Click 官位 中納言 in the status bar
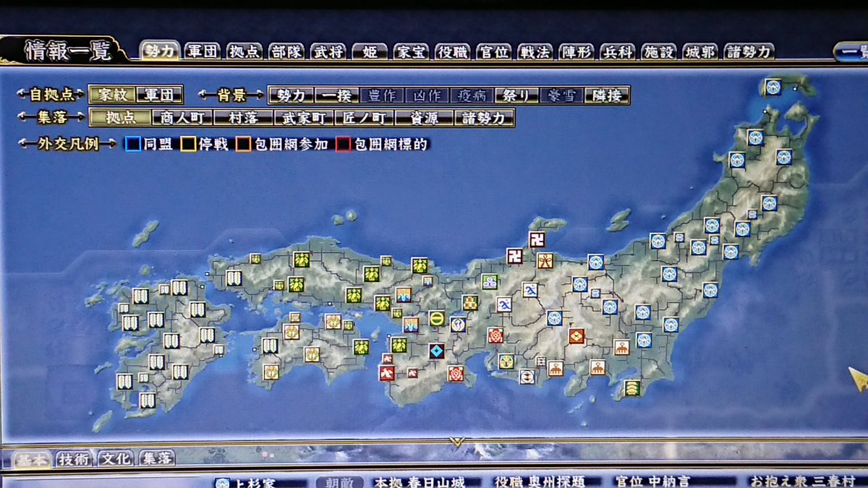 coord(652,482)
